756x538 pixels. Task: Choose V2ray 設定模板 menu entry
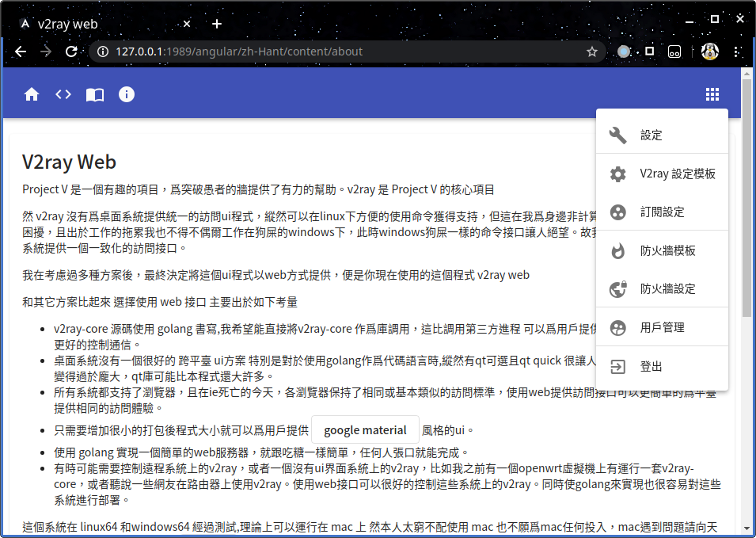(662, 174)
